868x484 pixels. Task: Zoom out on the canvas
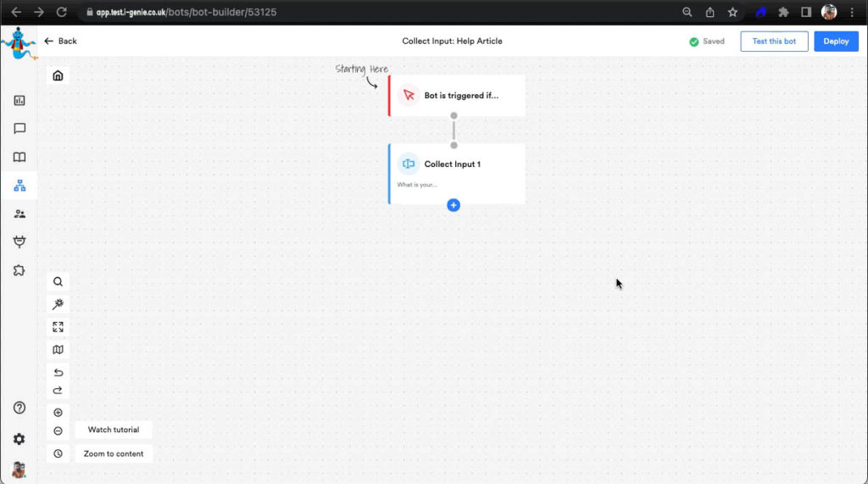58,431
